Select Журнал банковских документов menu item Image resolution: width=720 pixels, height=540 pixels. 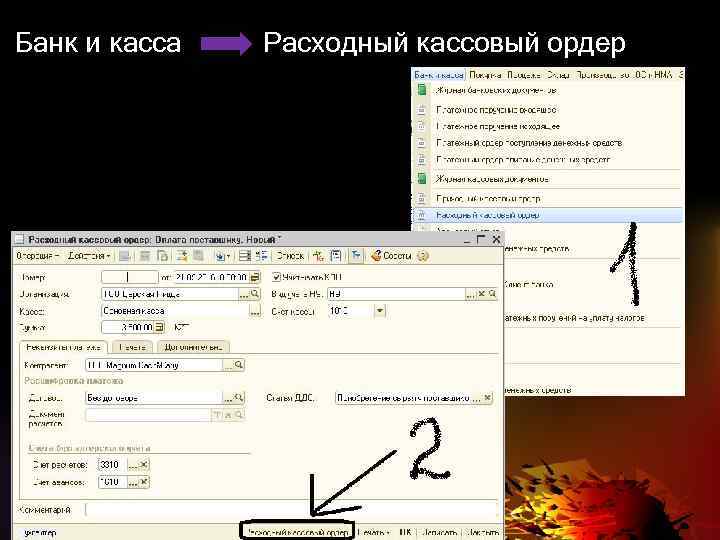[546, 90]
